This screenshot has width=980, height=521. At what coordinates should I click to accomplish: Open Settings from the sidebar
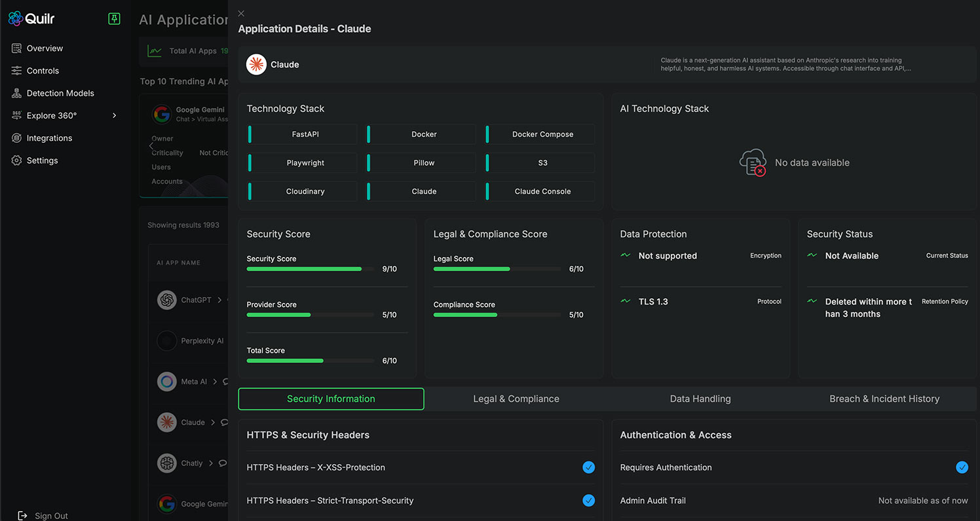coord(42,161)
